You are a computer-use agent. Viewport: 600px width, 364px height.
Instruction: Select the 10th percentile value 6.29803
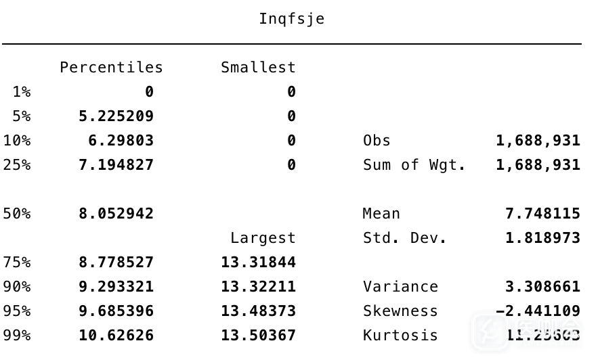tap(121, 141)
